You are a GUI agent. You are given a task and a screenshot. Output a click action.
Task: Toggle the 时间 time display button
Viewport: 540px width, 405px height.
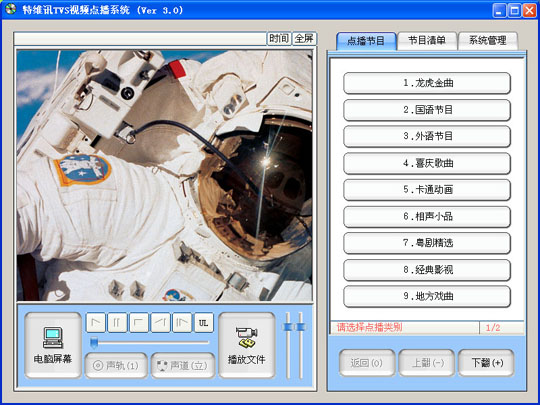point(279,39)
